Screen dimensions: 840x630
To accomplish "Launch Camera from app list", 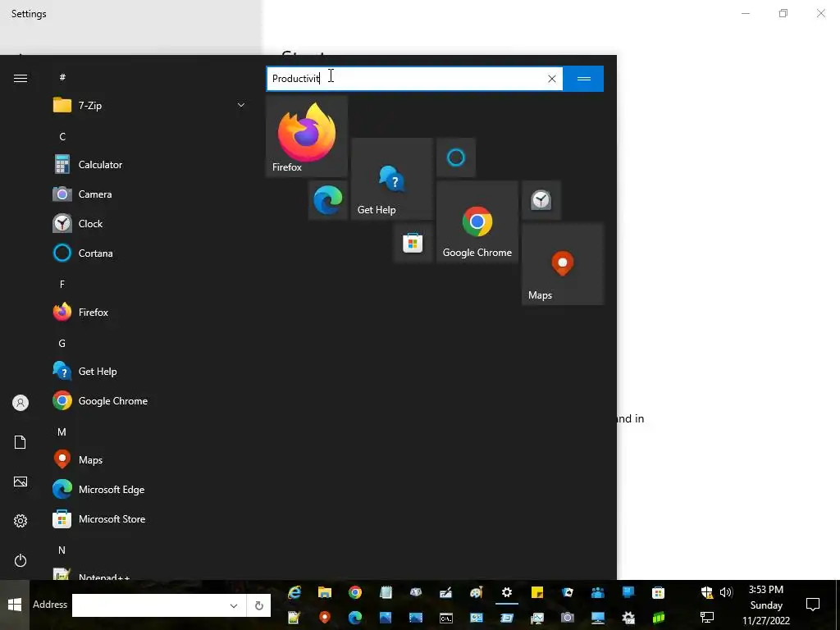I will [150, 194].
